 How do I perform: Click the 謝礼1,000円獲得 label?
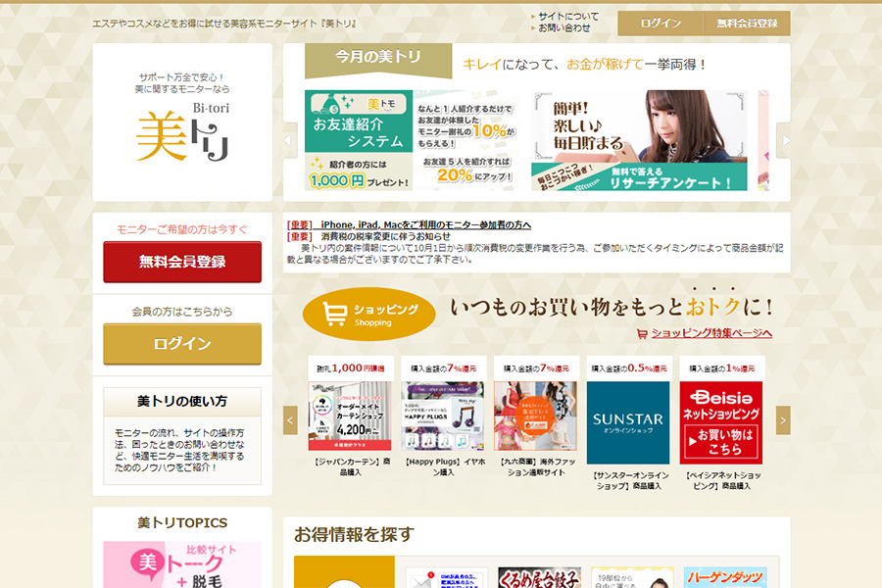(350, 368)
